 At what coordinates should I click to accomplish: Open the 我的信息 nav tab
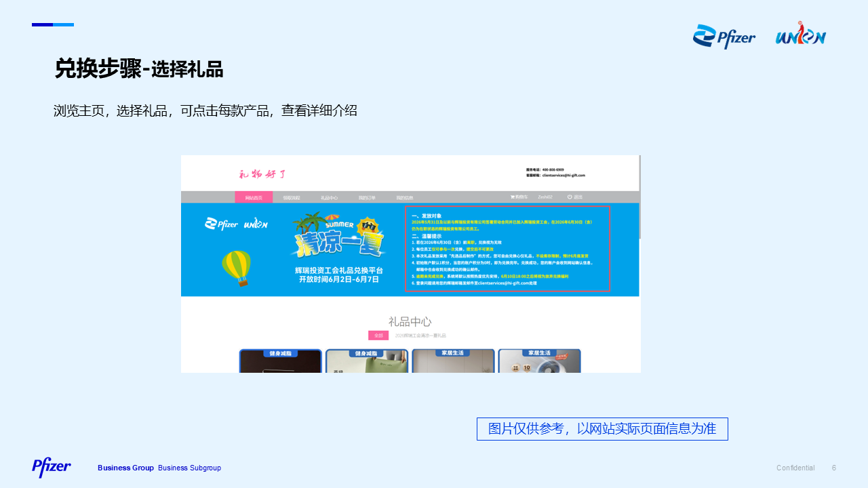(405, 197)
